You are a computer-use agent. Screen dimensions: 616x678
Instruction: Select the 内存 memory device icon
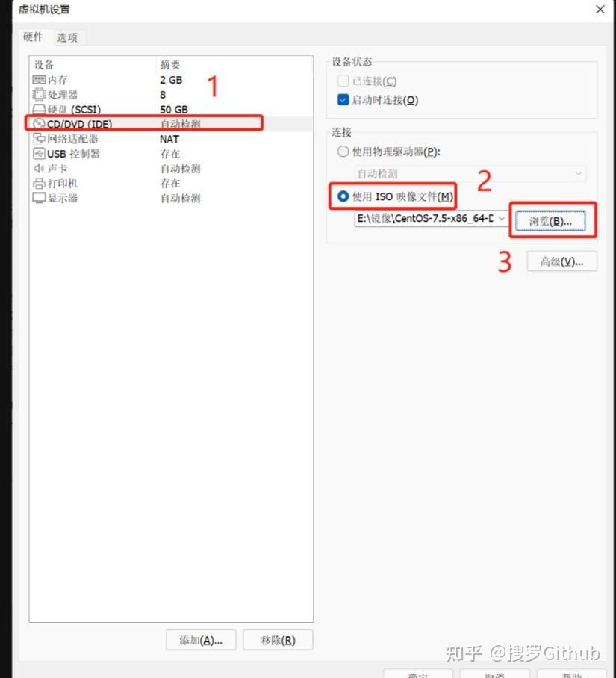tap(39, 80)
